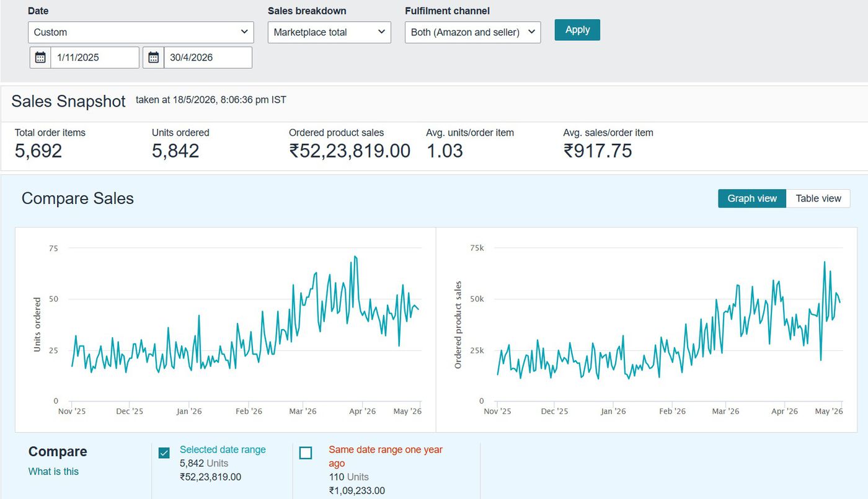Edit the end date field 30/4/2026
Screen dimensions: 868x499
208,58
